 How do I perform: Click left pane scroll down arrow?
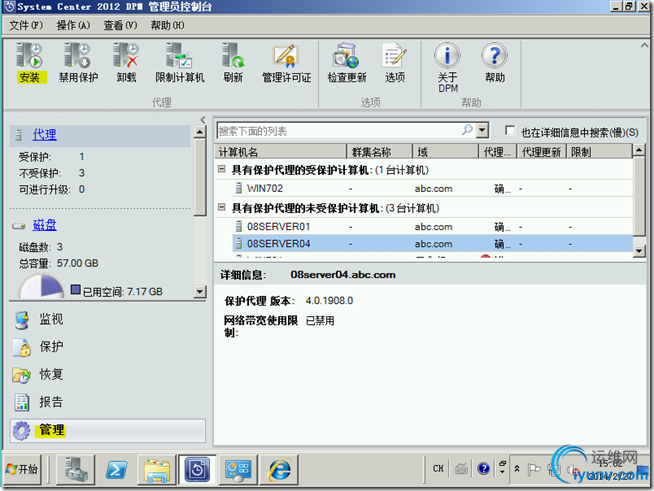200,292
